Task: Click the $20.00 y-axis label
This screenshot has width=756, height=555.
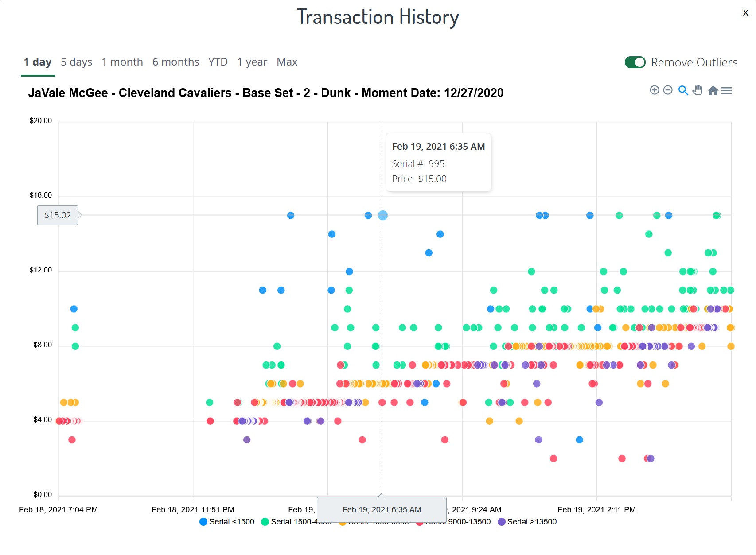Action: [x=41, y=121]
